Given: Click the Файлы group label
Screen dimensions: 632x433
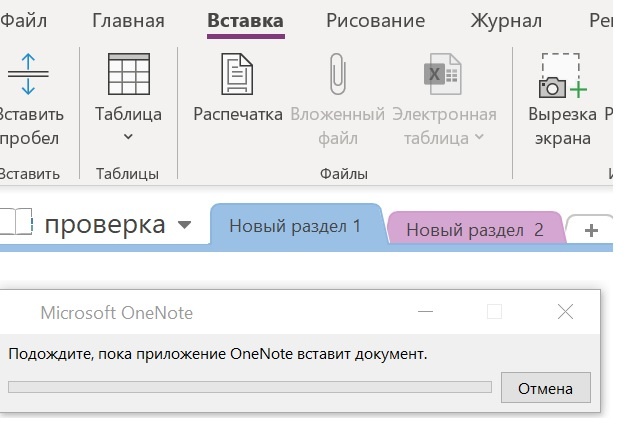Looking at the screenshot, I should (344, 174).
